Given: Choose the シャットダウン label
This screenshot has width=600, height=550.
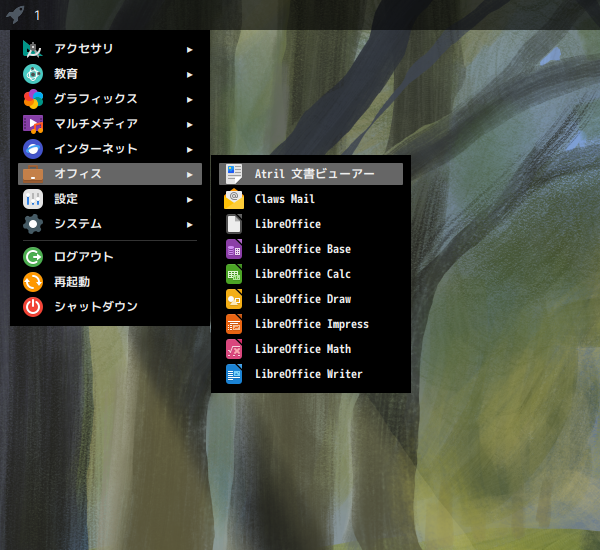Looking at the screenshot, I should tap(96, 307).
